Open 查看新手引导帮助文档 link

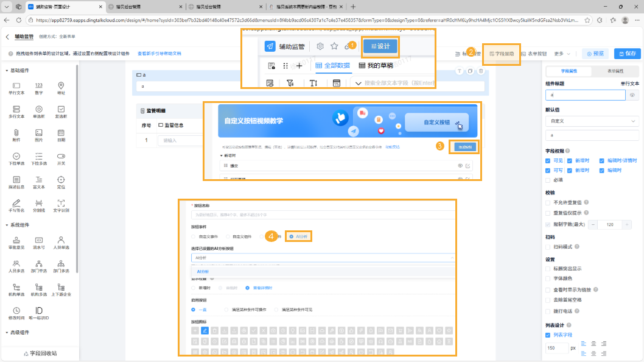[x=159, y=54]
